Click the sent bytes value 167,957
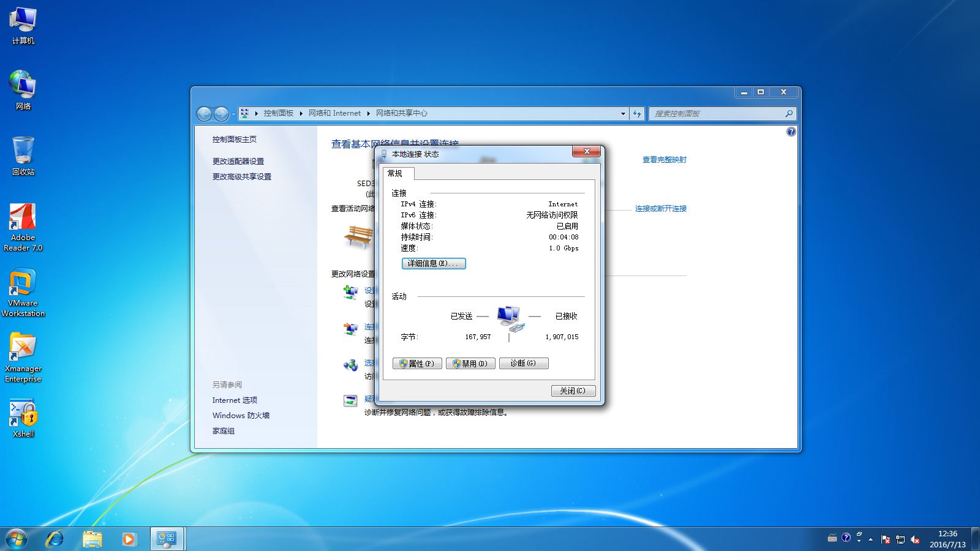 [x=478, y=337]
